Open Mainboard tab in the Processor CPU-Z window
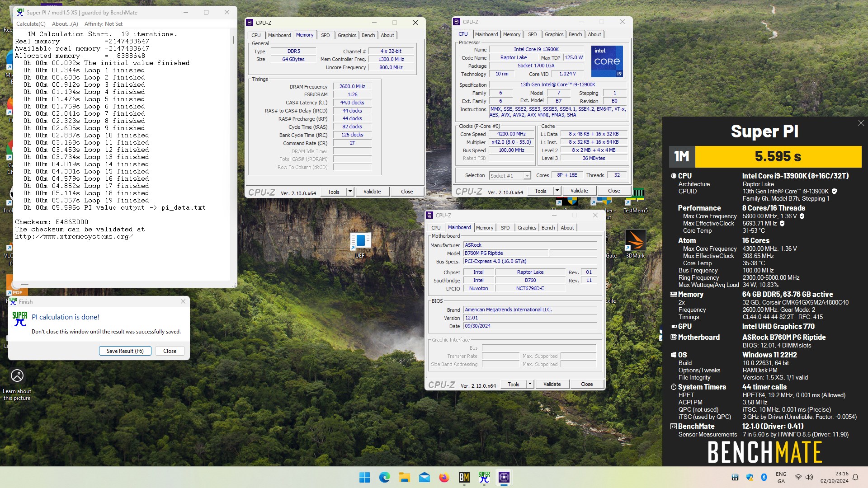This screenshot has height=488, width=868. (486, 34)
